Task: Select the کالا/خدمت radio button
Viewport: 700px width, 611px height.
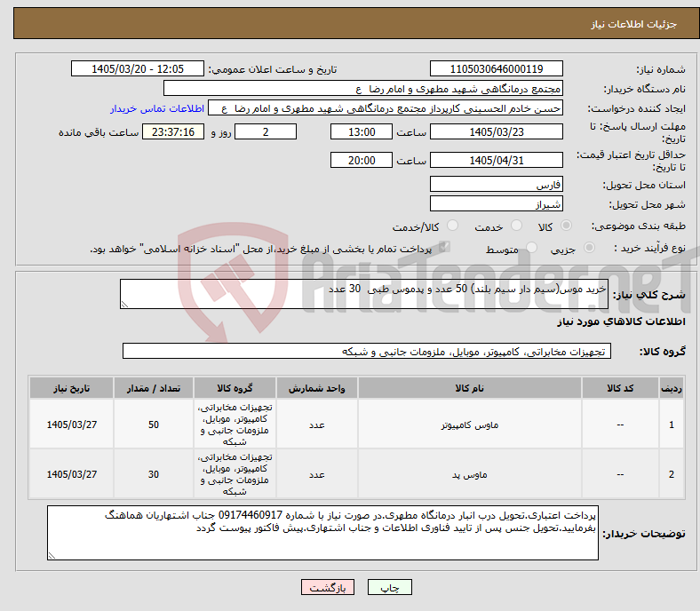Action: click(x=453, y=226)
